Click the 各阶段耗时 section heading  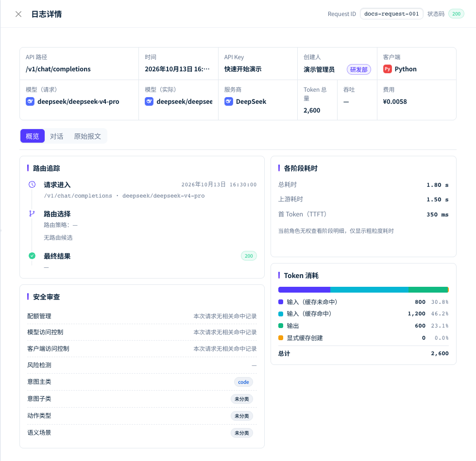pyautogui.click(x=301, y=168)
